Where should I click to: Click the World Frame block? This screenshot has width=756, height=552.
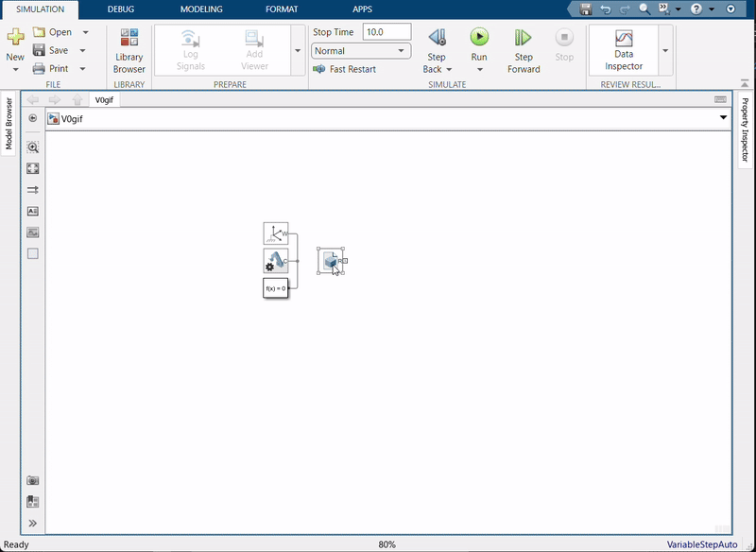click(x=275, y=233)
